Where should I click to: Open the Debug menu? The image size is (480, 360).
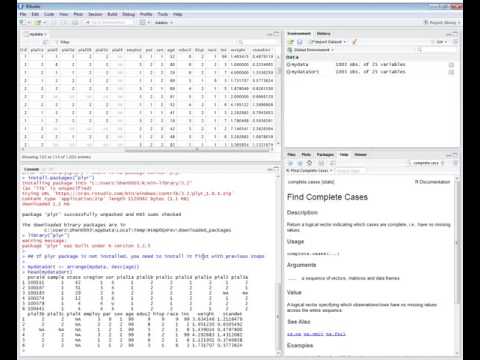pos(128,14)
